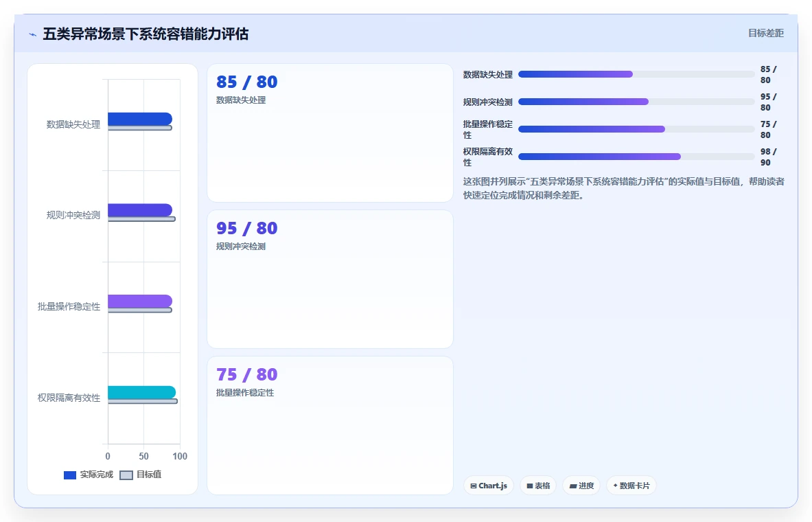This screenshot has width=812, height=522.
Task: Toggle the 目标值 legend swatch
Action: [x=126, y=475]
